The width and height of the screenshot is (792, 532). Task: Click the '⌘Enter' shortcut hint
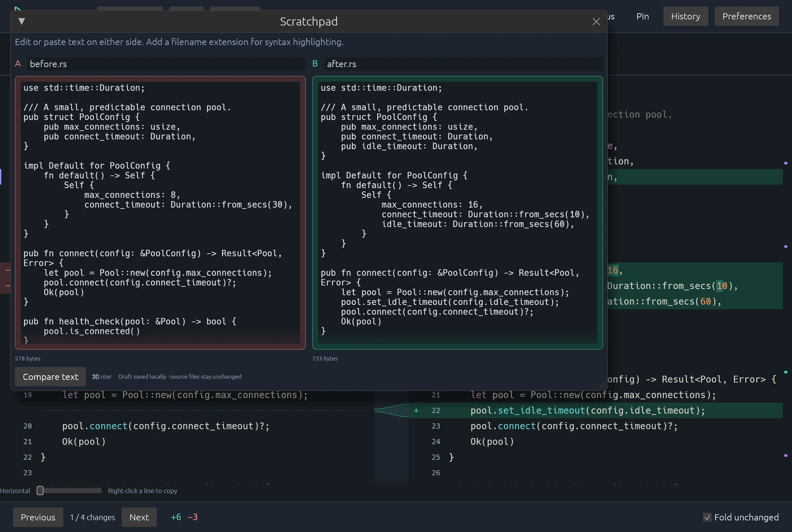click(x=102, y=377)
